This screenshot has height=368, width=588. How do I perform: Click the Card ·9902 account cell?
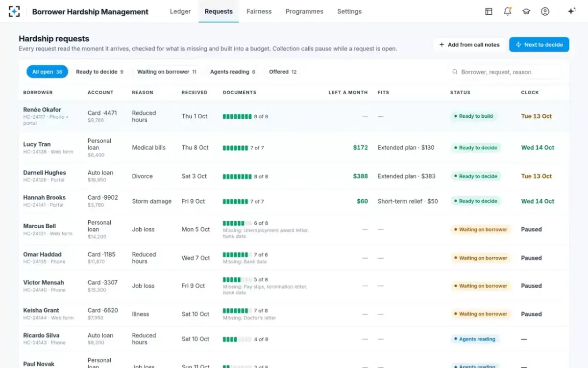click(x=102, y=201)
